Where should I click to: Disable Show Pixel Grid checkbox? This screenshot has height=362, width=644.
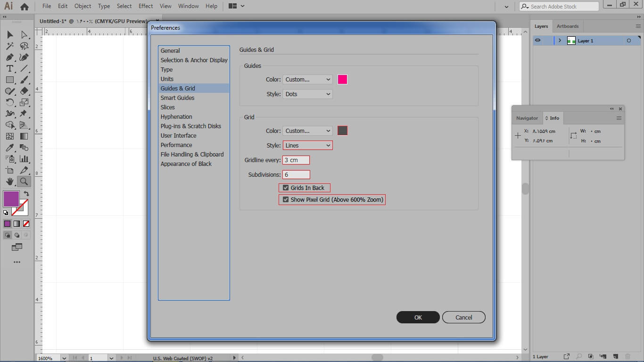point(286,200)
